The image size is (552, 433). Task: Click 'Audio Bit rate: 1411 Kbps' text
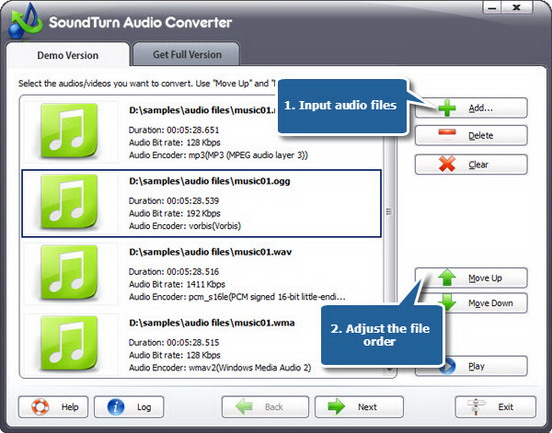(177, 284)
